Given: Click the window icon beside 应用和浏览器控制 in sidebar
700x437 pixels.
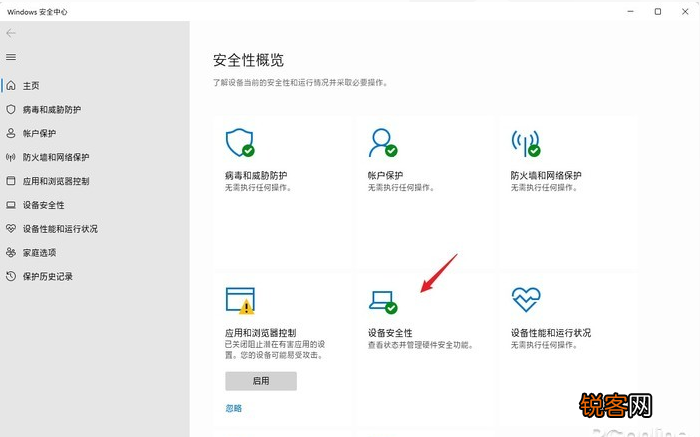Looking at the screenshot, I should (x=11, y=181).
